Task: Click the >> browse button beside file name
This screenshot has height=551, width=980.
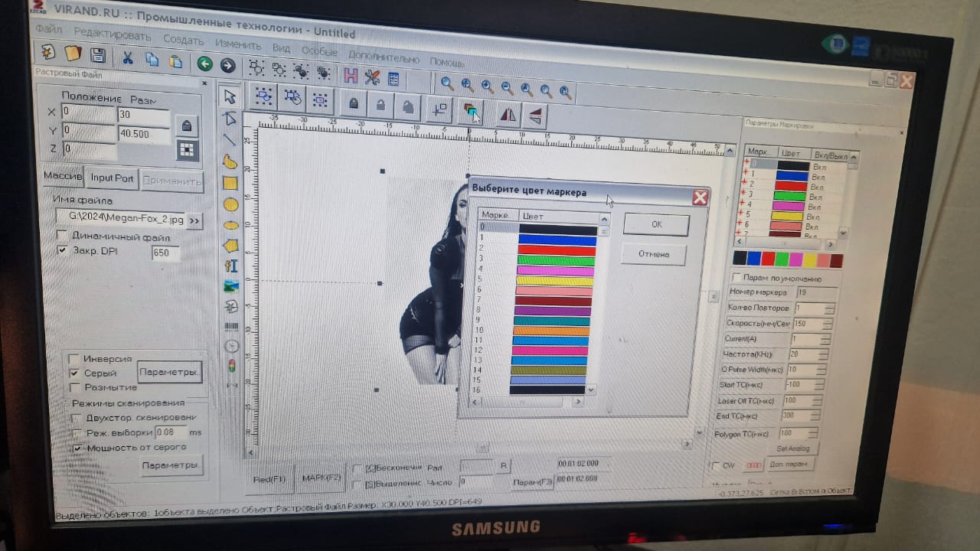Action: (194, 220)
